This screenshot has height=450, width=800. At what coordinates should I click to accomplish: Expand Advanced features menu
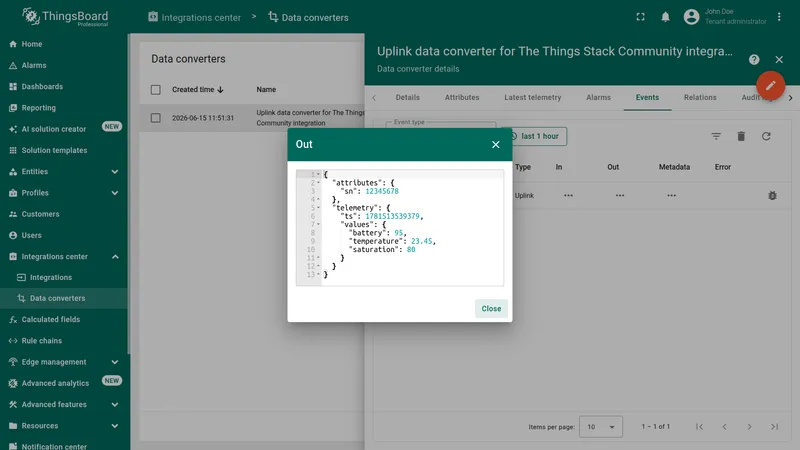[115, 405]
